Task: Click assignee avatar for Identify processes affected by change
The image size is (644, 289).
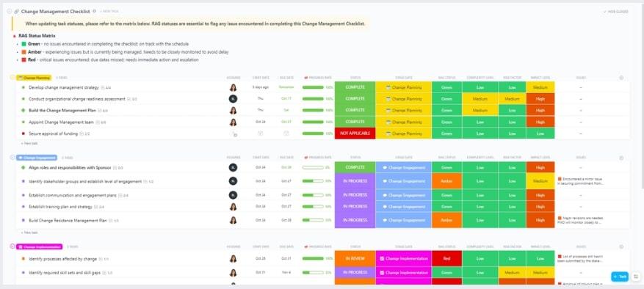Action: (234, 259)
